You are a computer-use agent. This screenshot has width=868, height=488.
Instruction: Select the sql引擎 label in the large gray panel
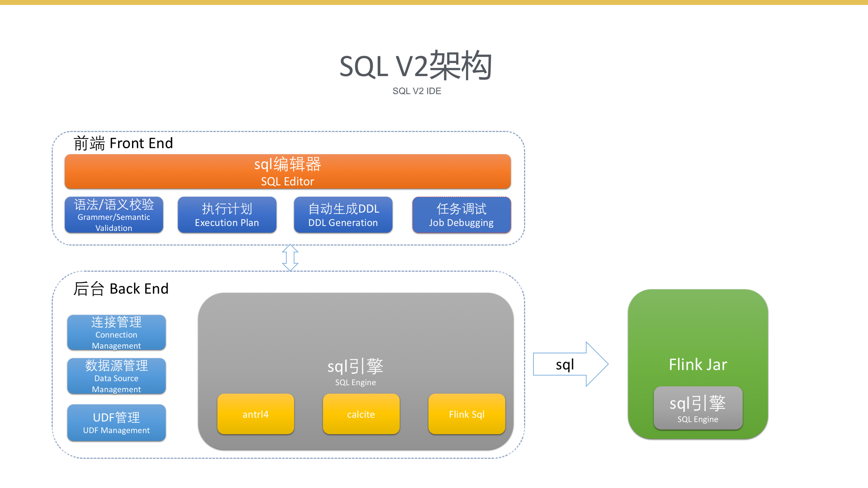355,366
